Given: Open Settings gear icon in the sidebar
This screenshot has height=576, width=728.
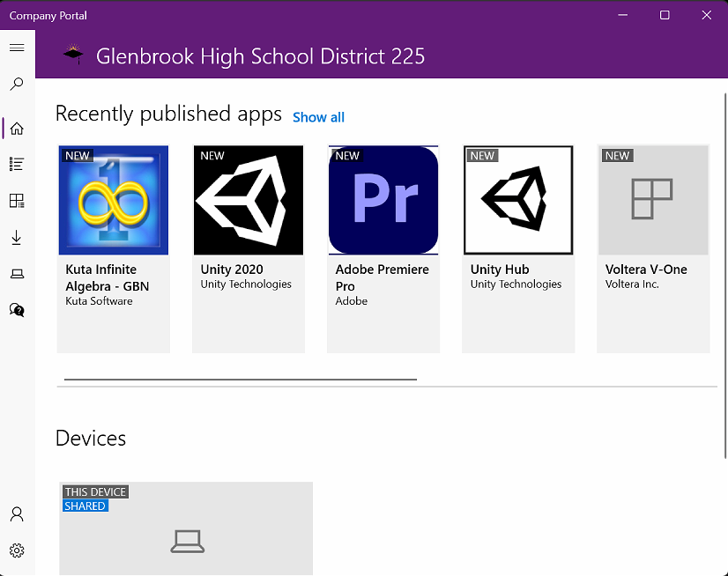Looking at the screenshot, I should pyautogui.click(x=17, y=550).
